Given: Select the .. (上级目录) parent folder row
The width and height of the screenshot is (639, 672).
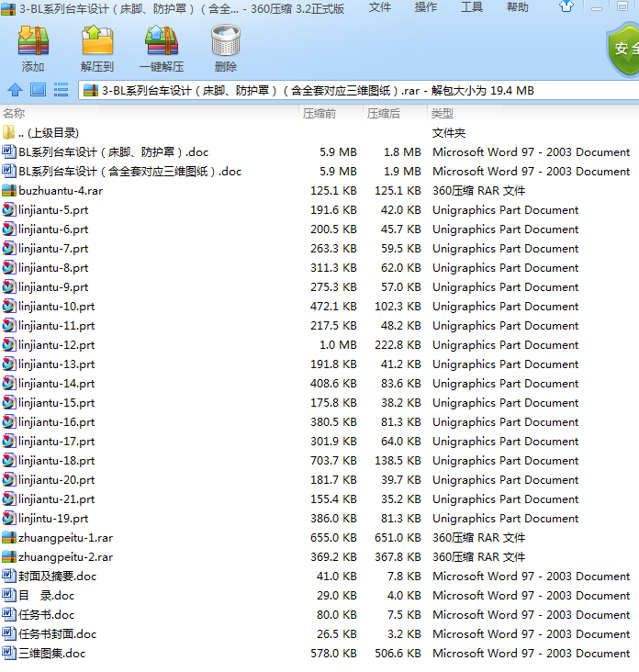Looking at the screenshot, I should point(319,133).
